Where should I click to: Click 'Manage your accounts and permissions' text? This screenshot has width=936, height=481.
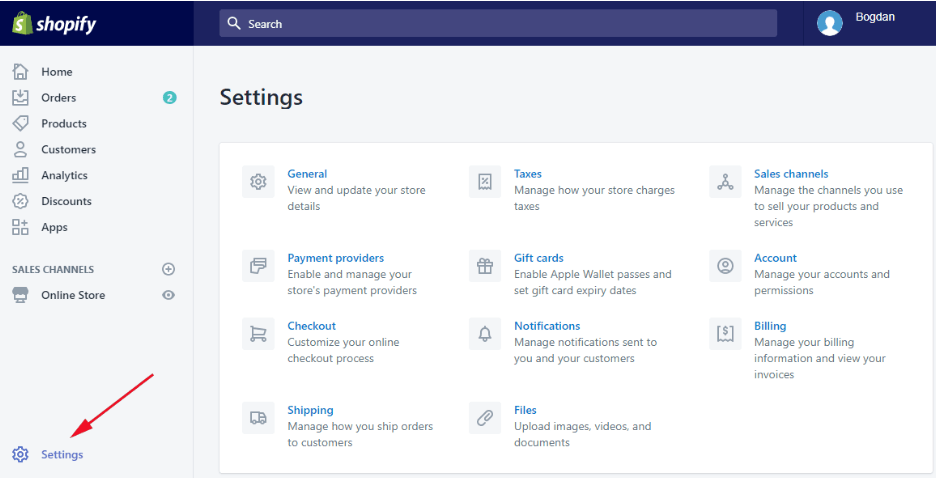point(821,282)
